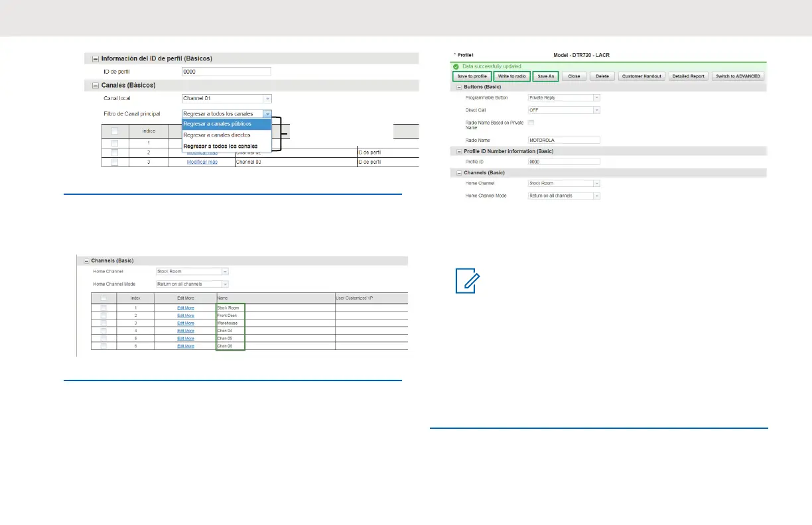Click the Switch to ADVANCED button
The width and height of the screenshot is (812, 525).
[738, 76]
